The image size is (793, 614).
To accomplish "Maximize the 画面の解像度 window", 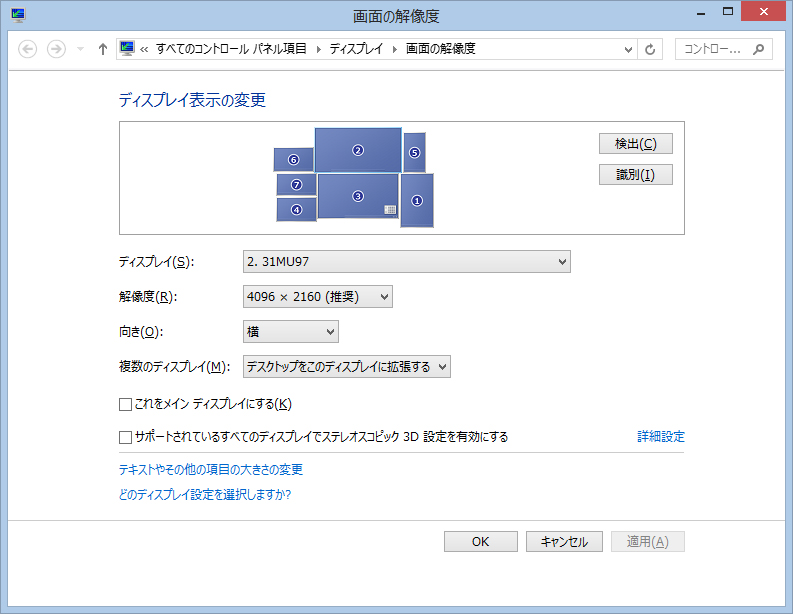I will (x=728, y=12).
